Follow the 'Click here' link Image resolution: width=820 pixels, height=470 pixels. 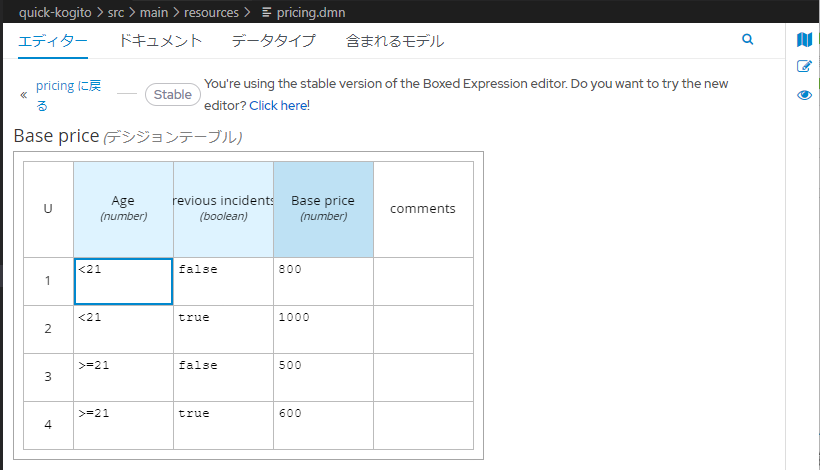tap(278, 106)
